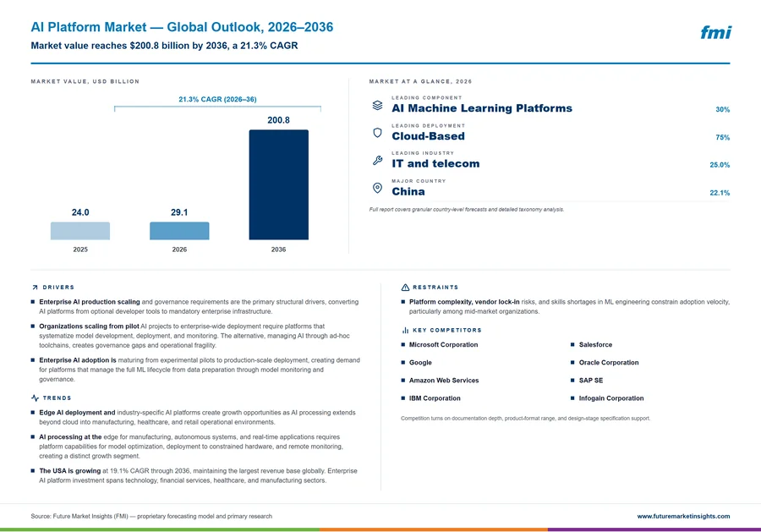This screenshot has height=532, width=761.
Task: Click the 'MARKET AT A GLANCE, 2026' heading
Action: point(420,81)
